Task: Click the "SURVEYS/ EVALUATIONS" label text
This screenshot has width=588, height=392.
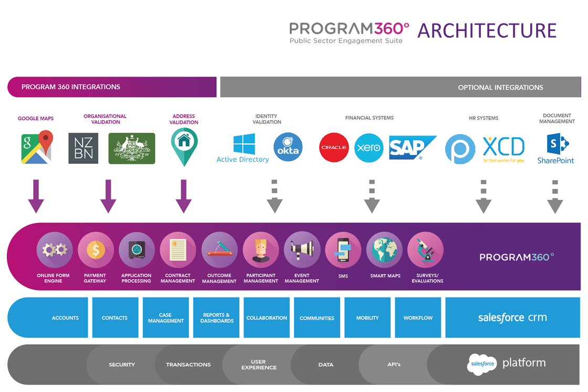Action: click(427, 278)
